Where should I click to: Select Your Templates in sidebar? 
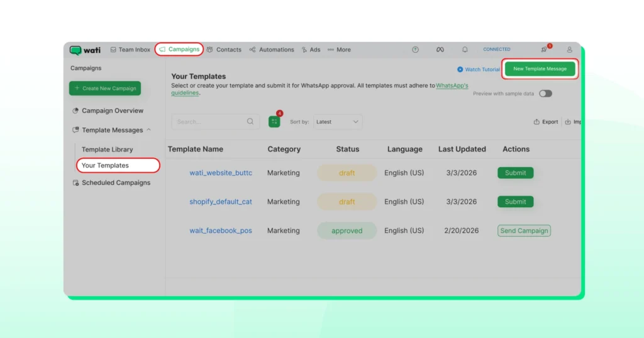coord(118,165)
